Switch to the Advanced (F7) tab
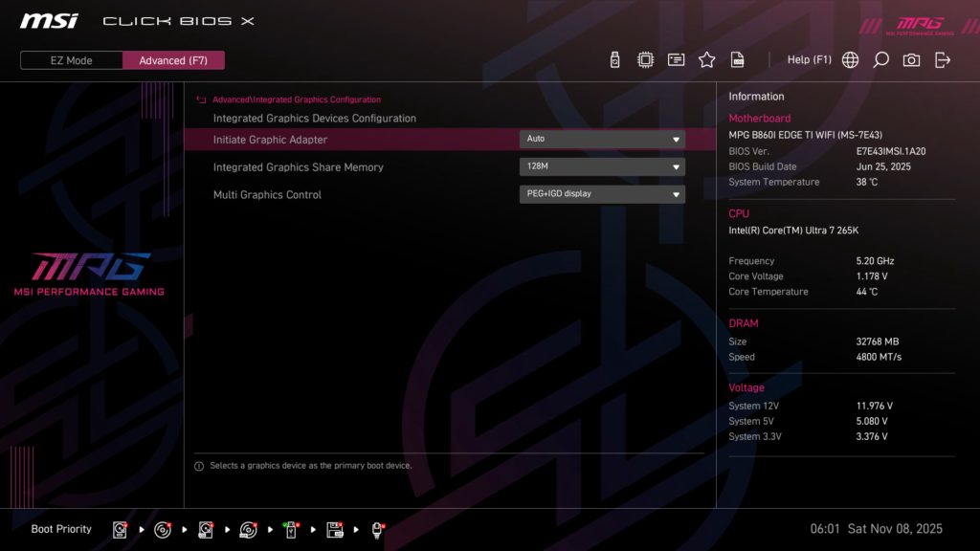 click(173, 60)
